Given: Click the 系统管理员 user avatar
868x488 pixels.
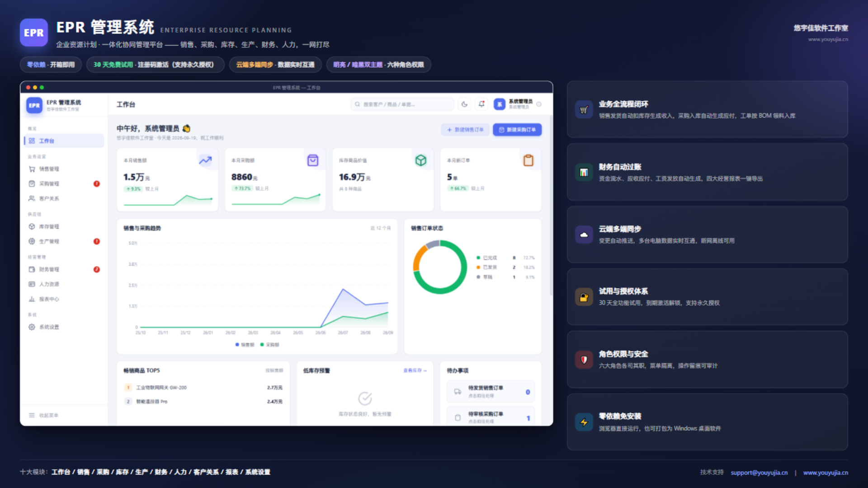Looking at the screenshot, I should tap(500, 104).
